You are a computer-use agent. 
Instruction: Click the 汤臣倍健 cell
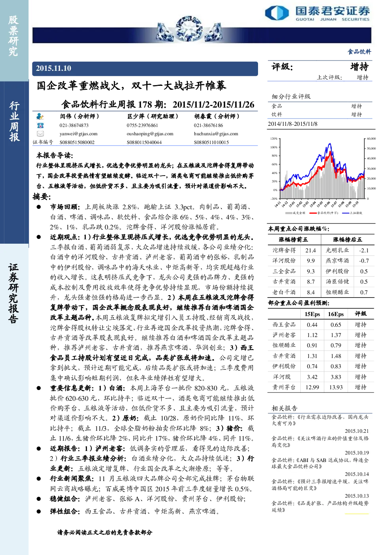pyautogui.click(x=337, y=282)
